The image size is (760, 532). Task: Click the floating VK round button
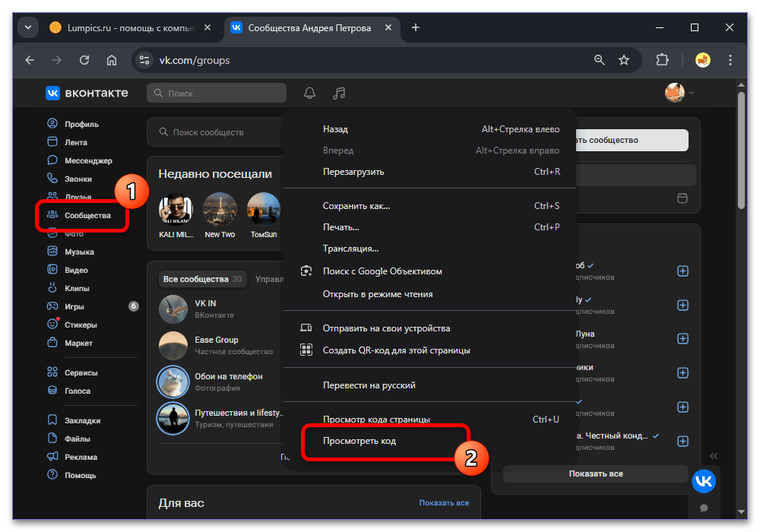[704, 481]
